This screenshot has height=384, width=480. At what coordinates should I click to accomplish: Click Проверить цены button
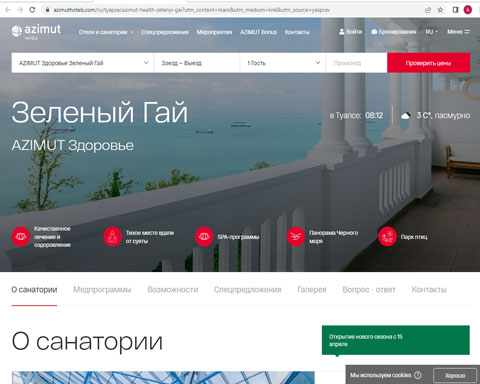[428, 63]
